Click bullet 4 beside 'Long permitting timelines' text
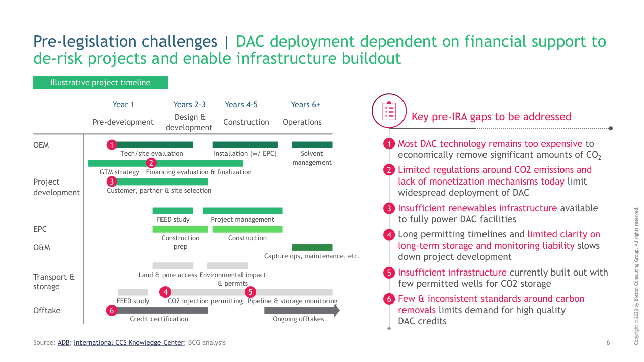Viewport: 644px width, 362px height. [389, 235]
